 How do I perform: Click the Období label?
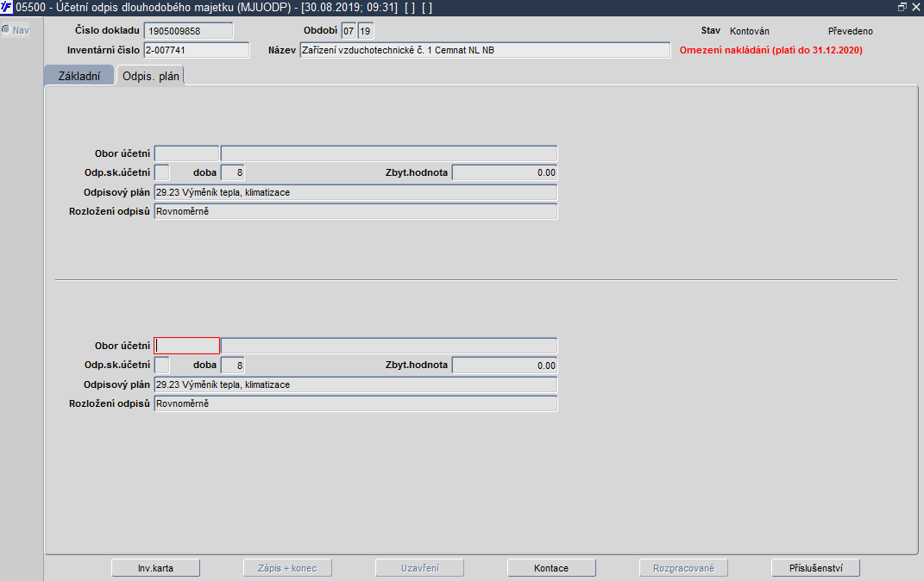pyautogui.click(x=321, y=30)
